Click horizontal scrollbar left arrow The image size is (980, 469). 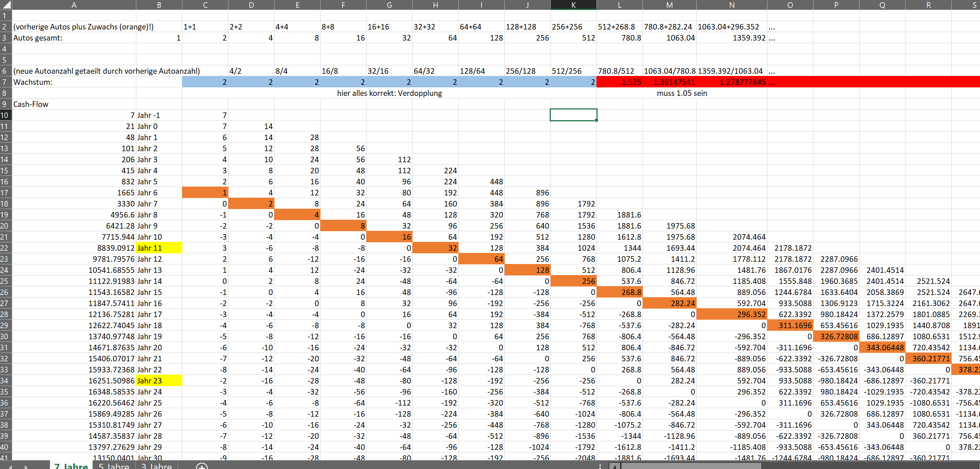pyautogui.click(x=614, y=466)
